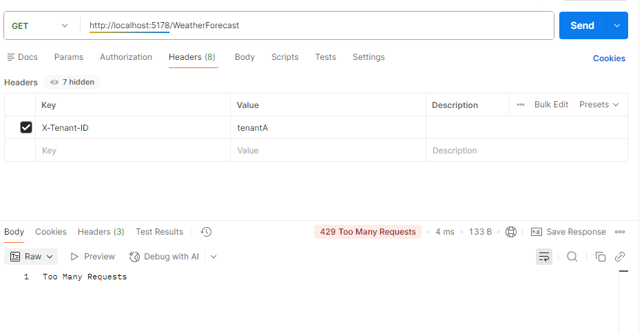Show the 7 hidden headers
The width and height of the screenshot is (644, 333).
coord(72,82)
